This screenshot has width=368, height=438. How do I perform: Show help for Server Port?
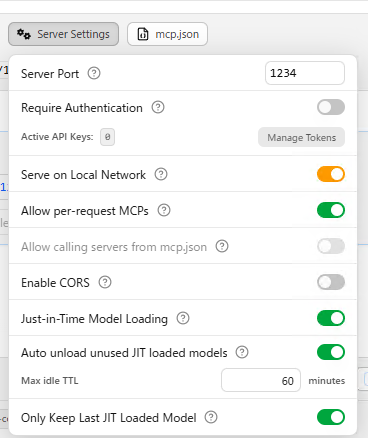pos(94,73)
